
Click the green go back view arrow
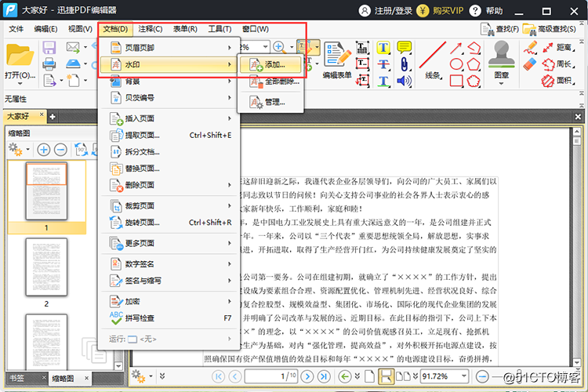click(345, 376)
